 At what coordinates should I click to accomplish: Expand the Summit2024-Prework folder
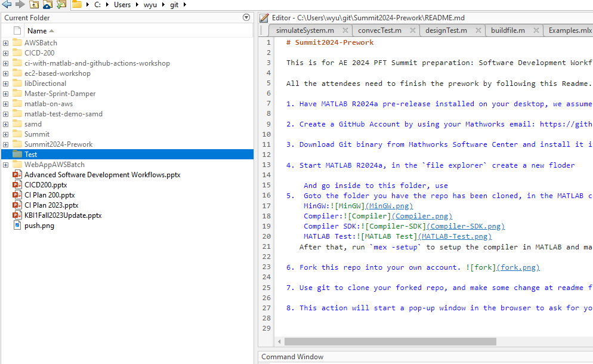pos(6,144)
